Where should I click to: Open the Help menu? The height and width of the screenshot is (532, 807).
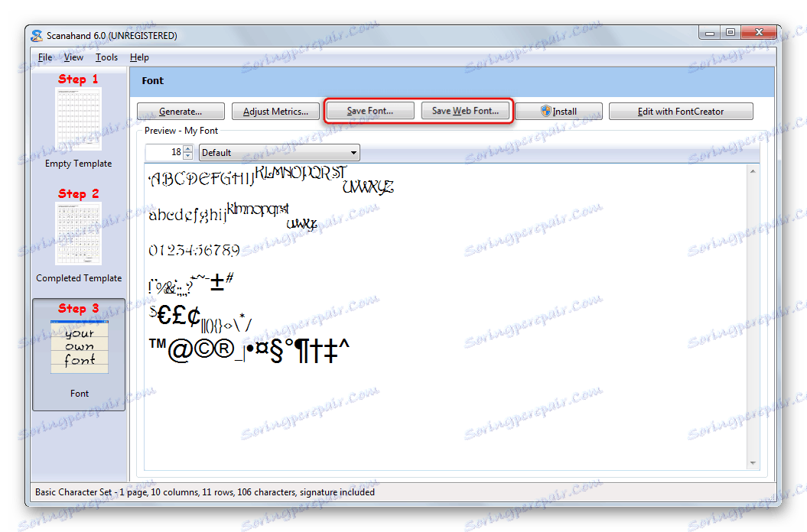[x=139, y=57]
